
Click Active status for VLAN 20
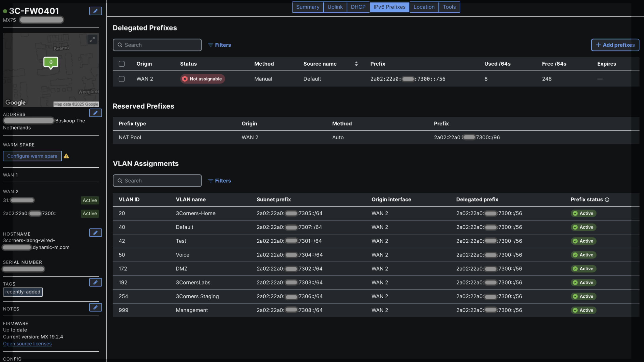point(583,213)
